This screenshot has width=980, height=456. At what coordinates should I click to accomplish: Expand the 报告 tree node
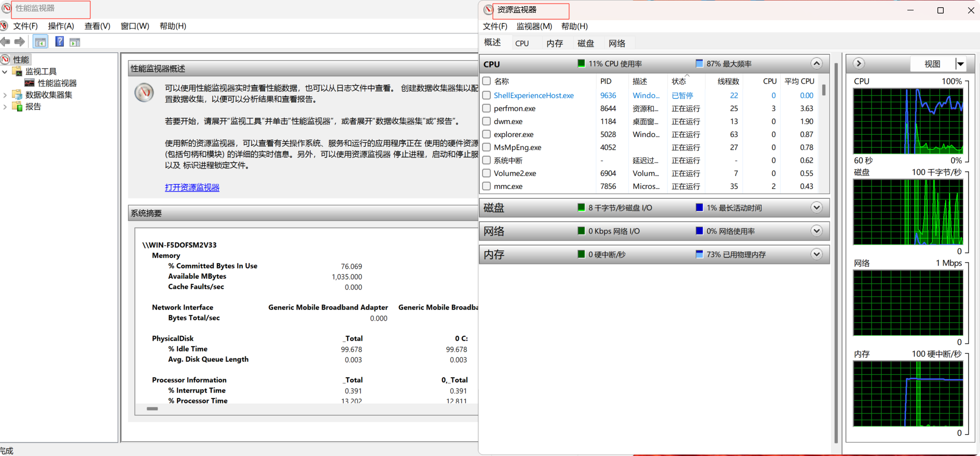(x=5, y=107)
